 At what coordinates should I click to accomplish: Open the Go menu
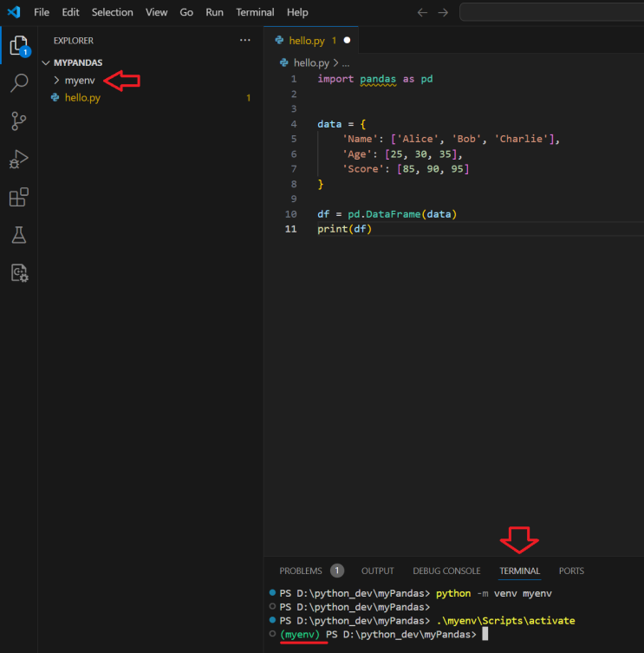(186, 12)
